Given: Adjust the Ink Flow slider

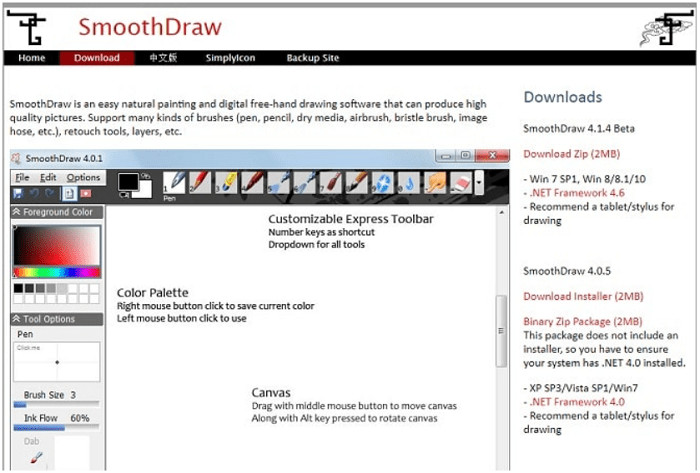Looking at the screenshot, I should point(57,427).
